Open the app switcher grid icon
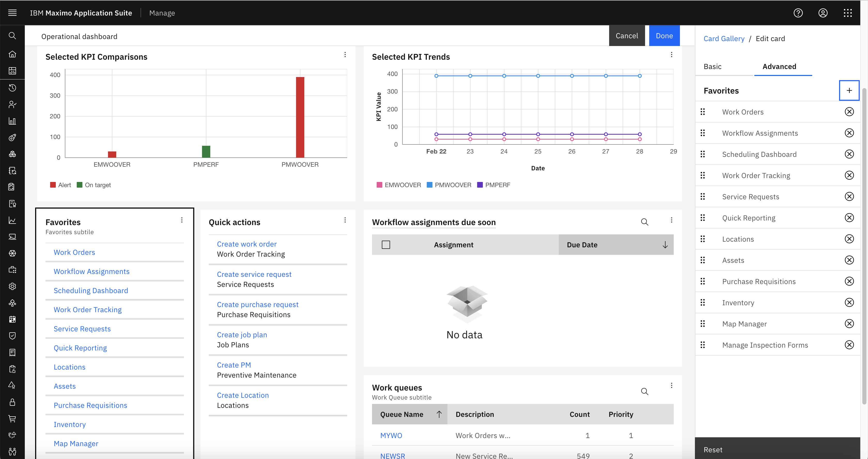Image resolution: width=868 pixels, height=459 pixels. tap(848, 13)
